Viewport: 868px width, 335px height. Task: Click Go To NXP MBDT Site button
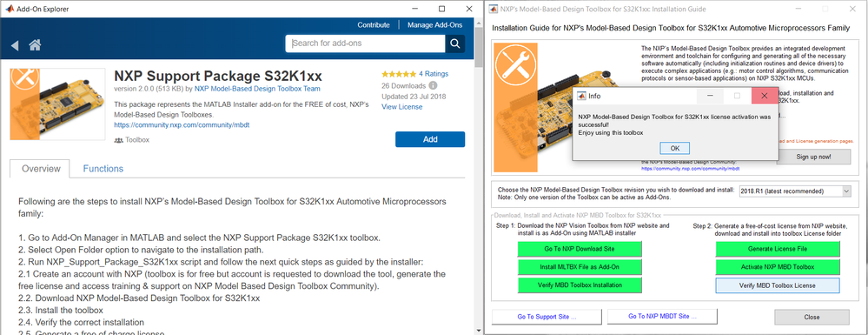tap(662, 316)
